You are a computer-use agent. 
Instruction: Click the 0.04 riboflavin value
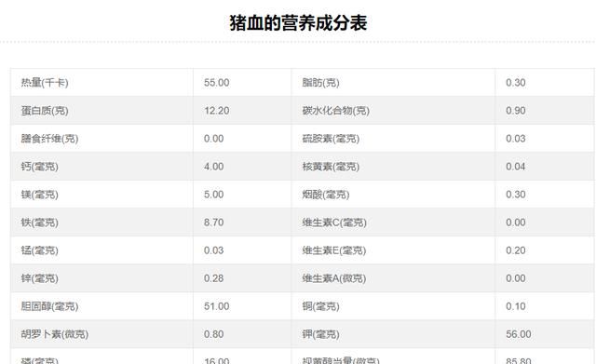tap(516, 167)
